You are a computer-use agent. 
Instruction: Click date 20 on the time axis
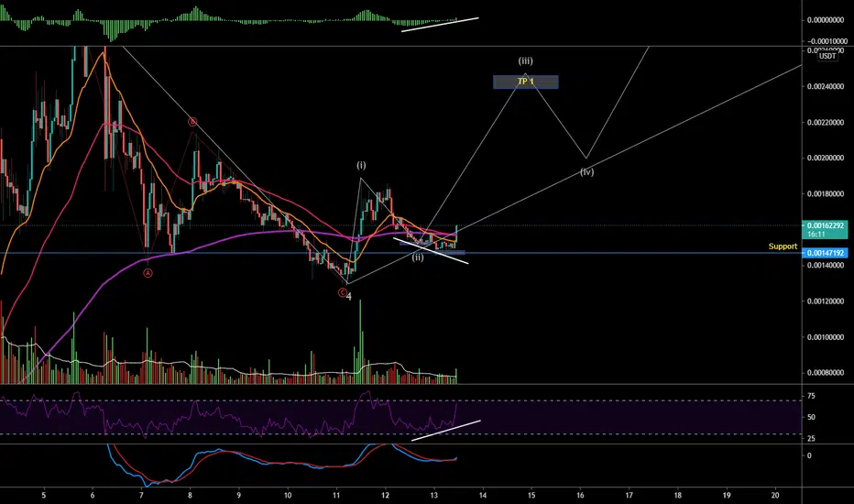click(775, 495)
